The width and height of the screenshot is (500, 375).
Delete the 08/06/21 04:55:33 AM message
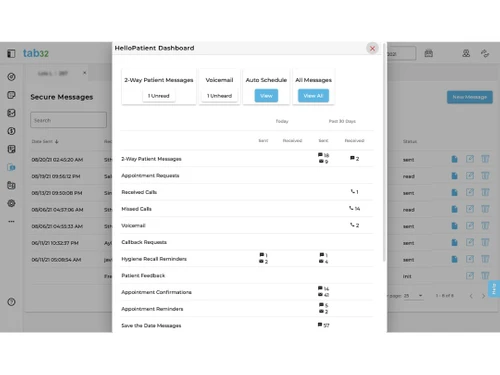click(x=485, y=226)
